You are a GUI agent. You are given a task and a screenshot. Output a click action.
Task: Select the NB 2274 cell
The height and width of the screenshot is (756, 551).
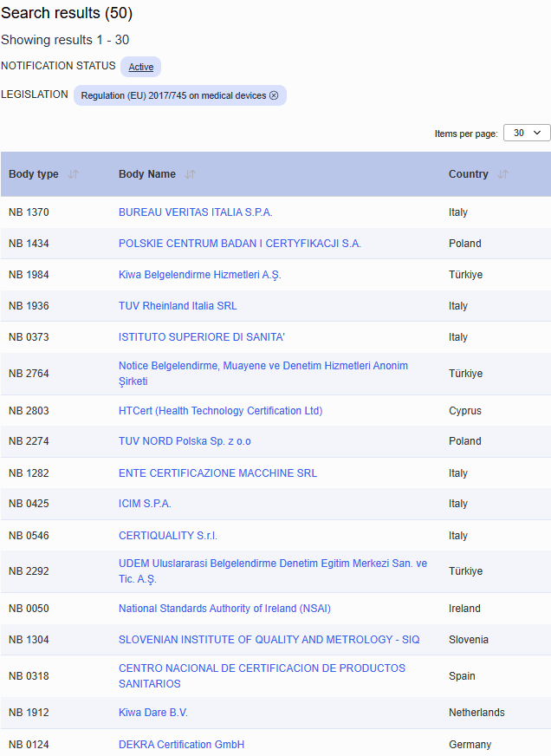(29, 441)
